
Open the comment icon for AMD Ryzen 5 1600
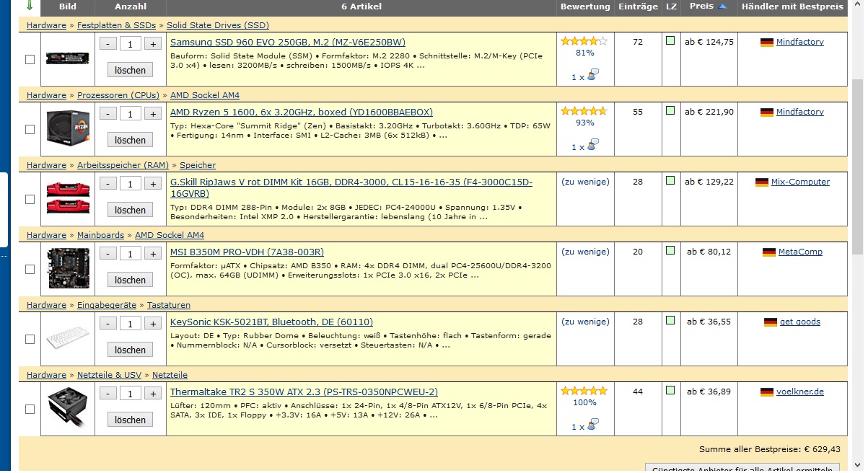click(x=593, y=145)
